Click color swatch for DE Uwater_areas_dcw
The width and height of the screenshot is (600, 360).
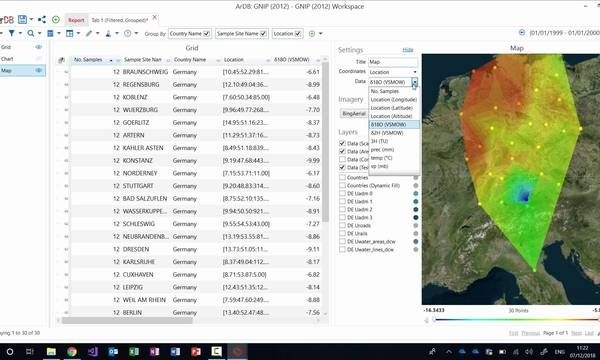(416, 241)
